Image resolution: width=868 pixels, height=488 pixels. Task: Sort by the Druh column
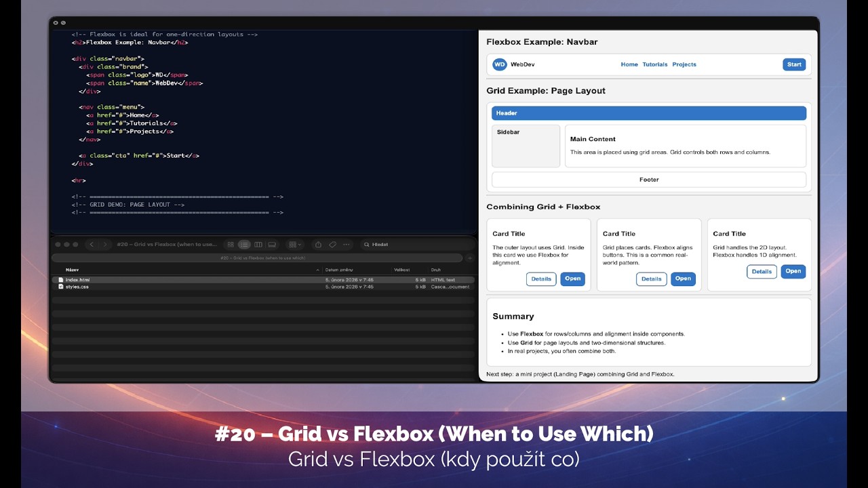[x=436, y=270]
